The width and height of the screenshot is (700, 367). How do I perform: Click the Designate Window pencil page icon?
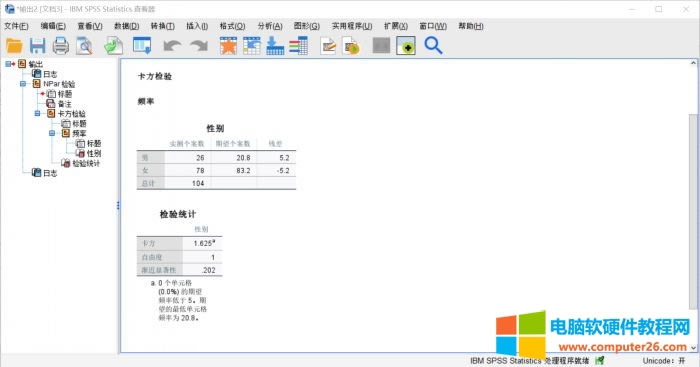[x=328, y=46]
